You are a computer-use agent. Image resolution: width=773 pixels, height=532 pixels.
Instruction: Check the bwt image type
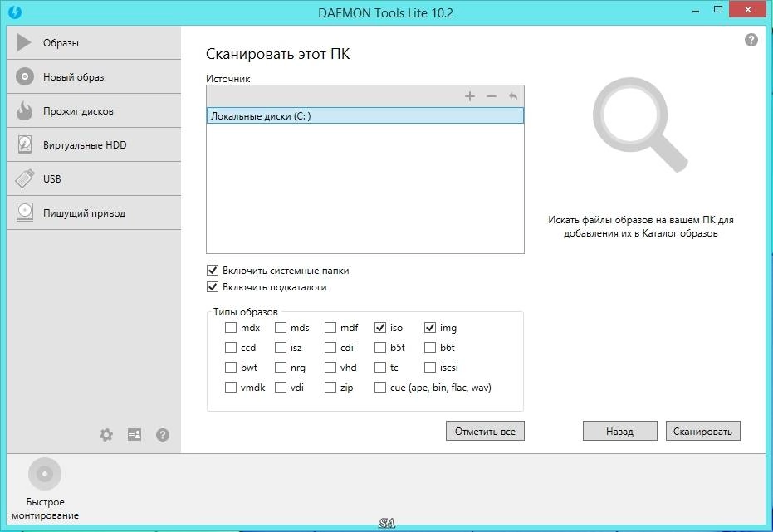[230, 367]
